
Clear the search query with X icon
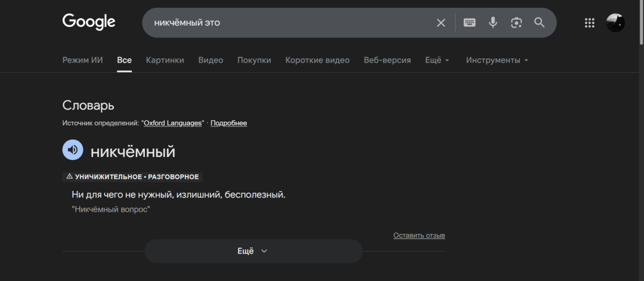point(441,23)
